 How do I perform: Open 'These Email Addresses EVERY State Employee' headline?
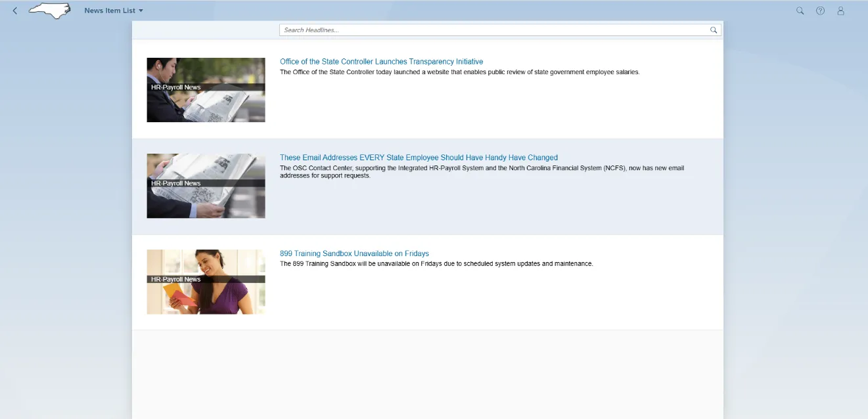tap(419, 158)
